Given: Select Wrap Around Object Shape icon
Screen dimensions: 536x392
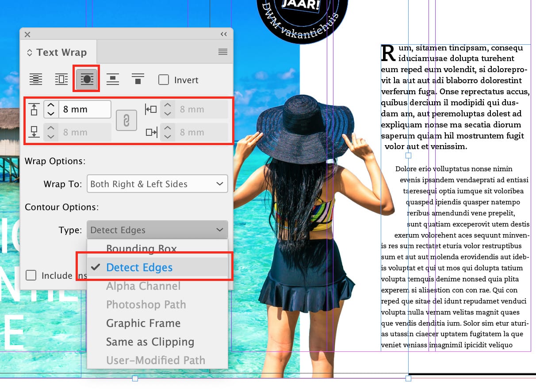Looking at the screenshot, I should coord(86,79).
